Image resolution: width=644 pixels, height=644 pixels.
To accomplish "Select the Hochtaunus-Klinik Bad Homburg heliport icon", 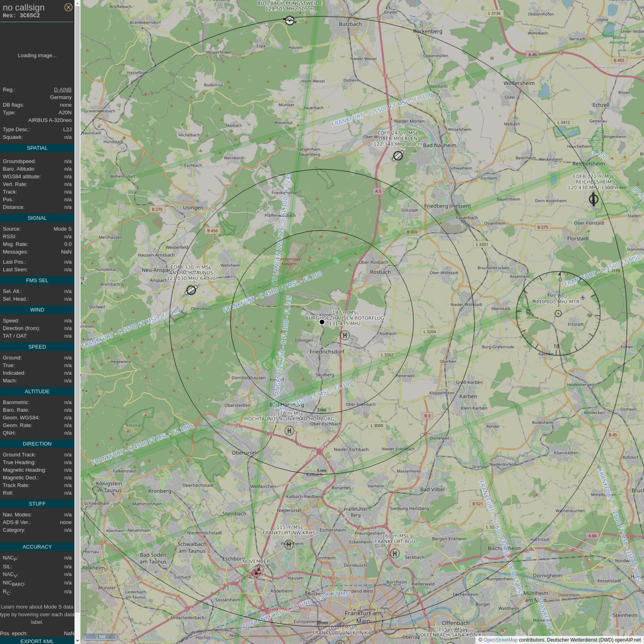I will click(289, 431).
